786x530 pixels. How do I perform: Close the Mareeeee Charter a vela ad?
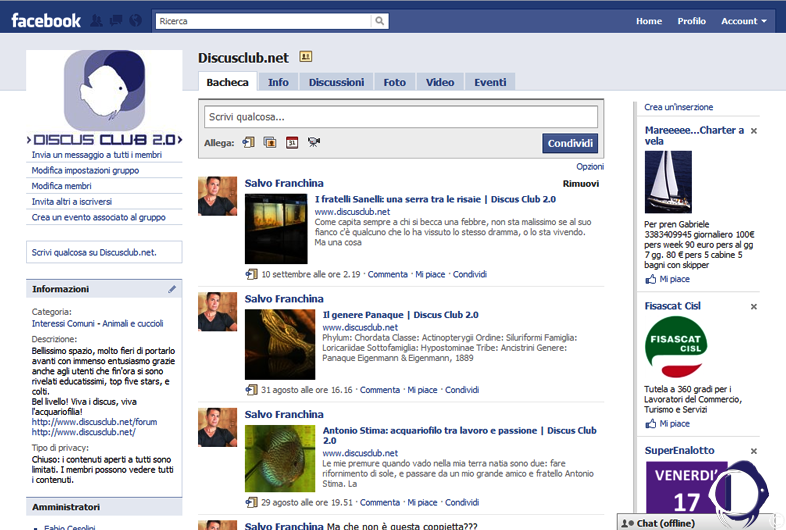tap(753, 131)
